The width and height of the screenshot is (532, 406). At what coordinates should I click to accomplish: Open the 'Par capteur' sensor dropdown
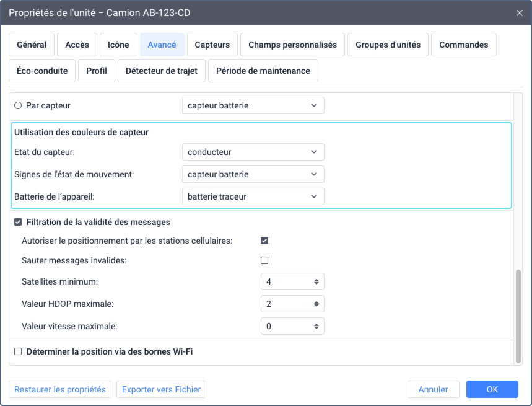click(x=253, y=105)
